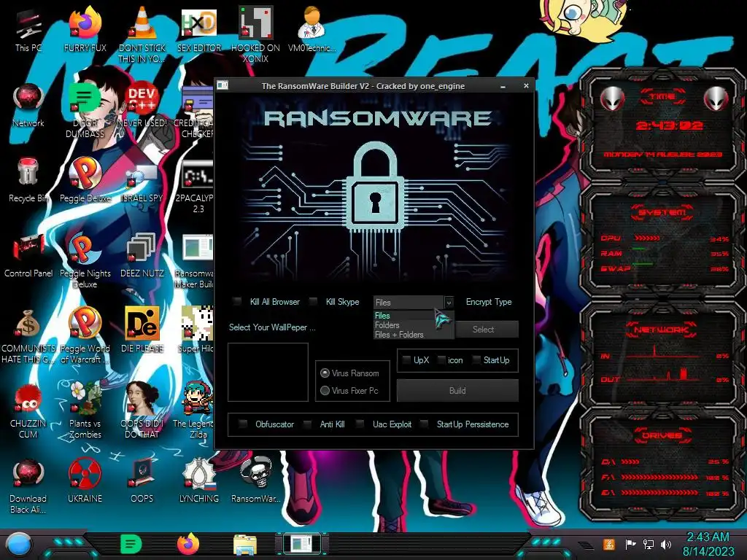Open the HOOKED ON XONIX icon
This screenshot has width=747, height=560.
[255, 34]
